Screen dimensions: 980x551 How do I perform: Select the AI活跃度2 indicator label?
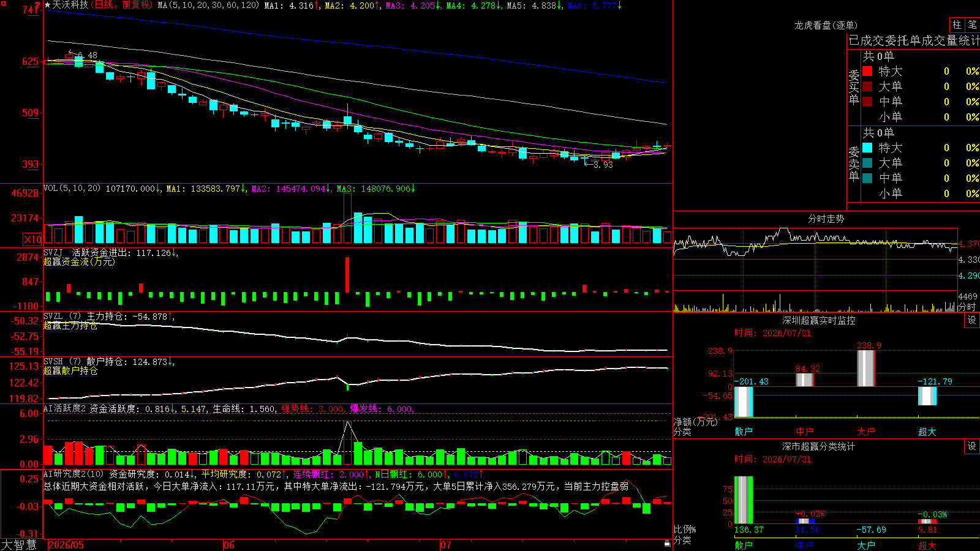64,408
